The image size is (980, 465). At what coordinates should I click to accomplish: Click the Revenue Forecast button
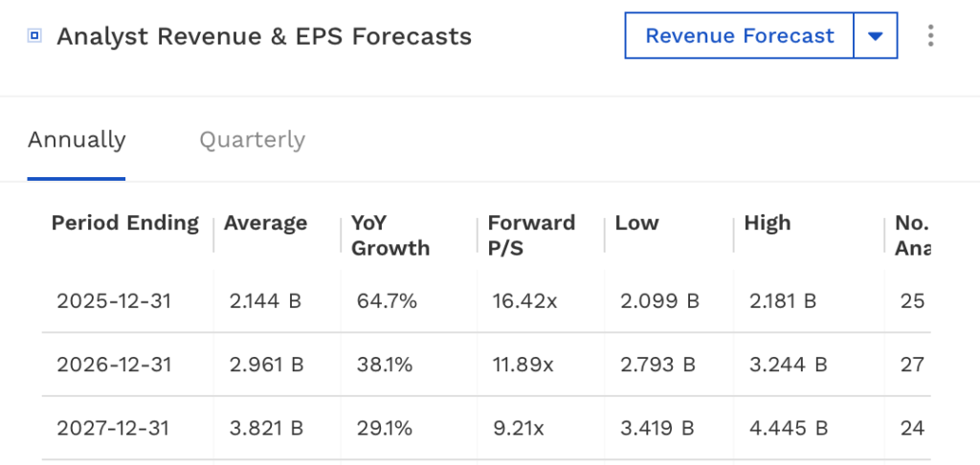739,36
